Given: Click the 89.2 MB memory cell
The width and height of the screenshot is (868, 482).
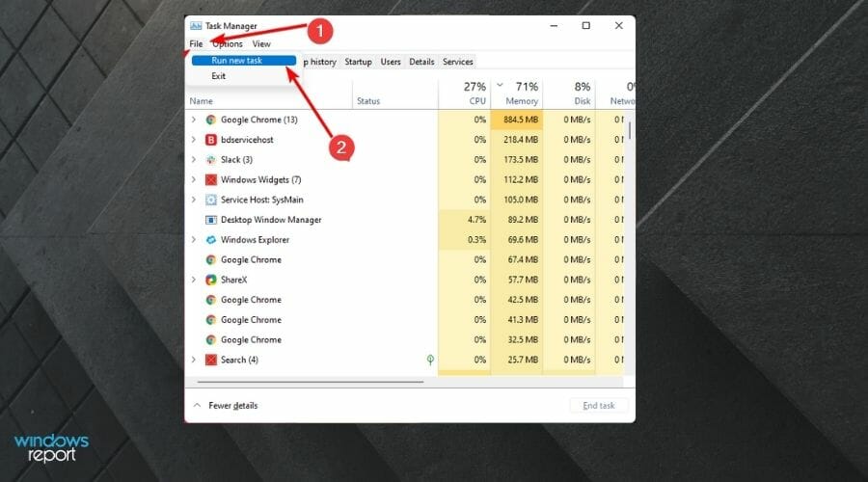Looking at the screenshot, I should [517, 220].
